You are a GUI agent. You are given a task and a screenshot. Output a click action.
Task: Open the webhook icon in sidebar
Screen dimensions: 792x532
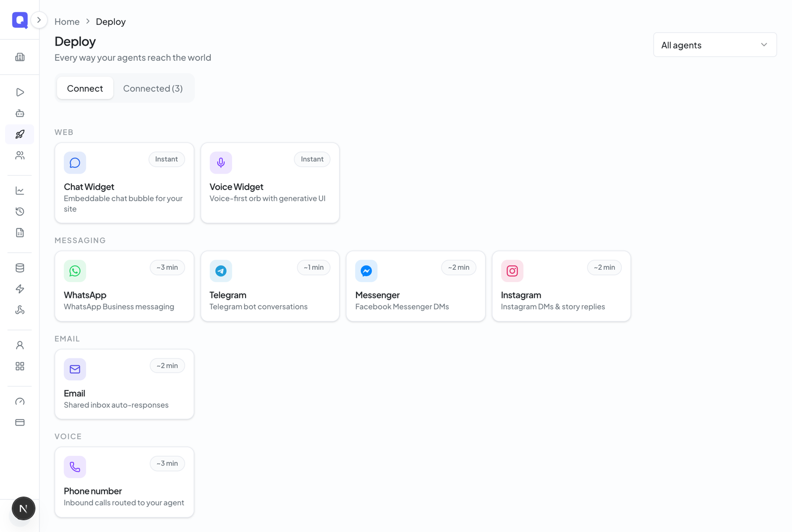20,310
